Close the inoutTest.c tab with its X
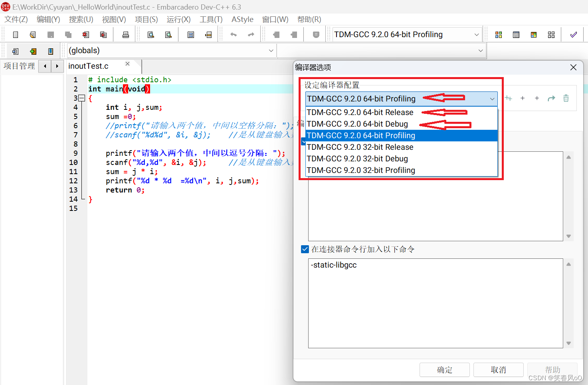The height and width of the screenshot is (385, 588). (127, 64)
